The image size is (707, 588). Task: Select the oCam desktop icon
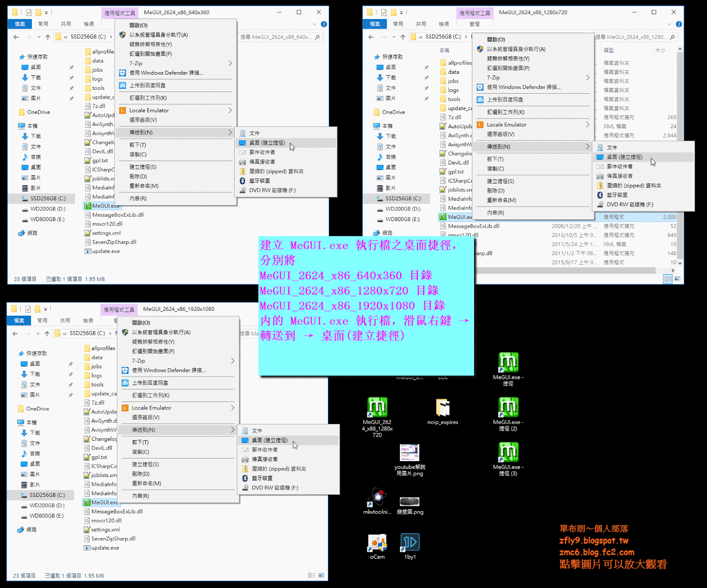(x=377, y=546)
